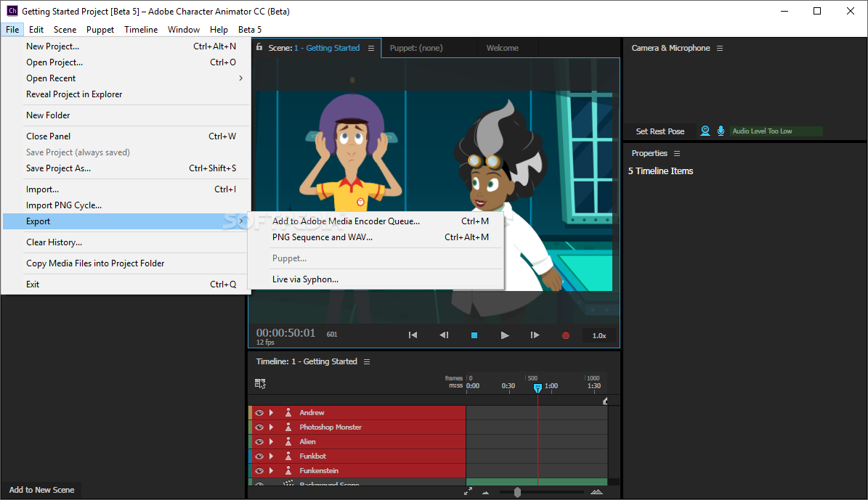Screen dimensions: 868x500
Task: Open the Puppet menu in the menu bar
Action: (100, 30)
